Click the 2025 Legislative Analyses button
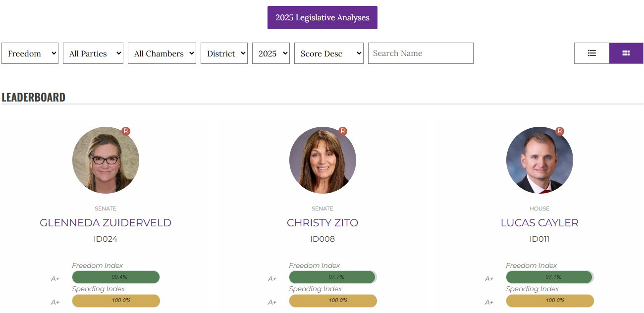The image size is (644, 313). click(322, 17)
